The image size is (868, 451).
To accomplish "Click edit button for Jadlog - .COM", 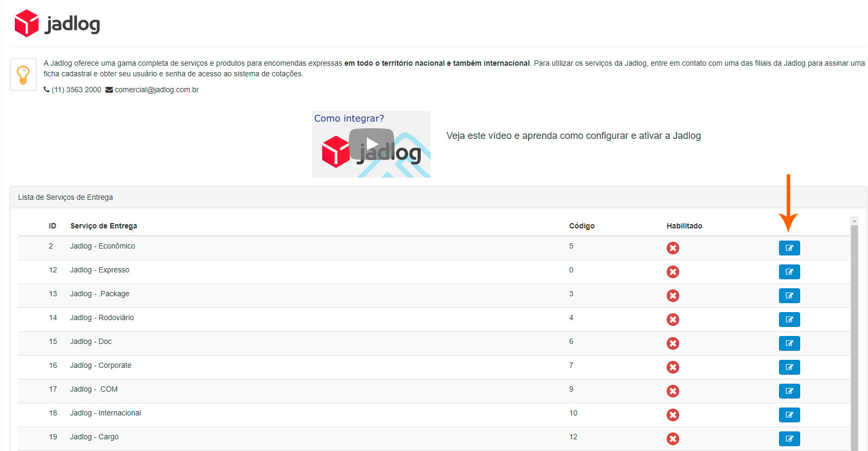I will (789, 391).
